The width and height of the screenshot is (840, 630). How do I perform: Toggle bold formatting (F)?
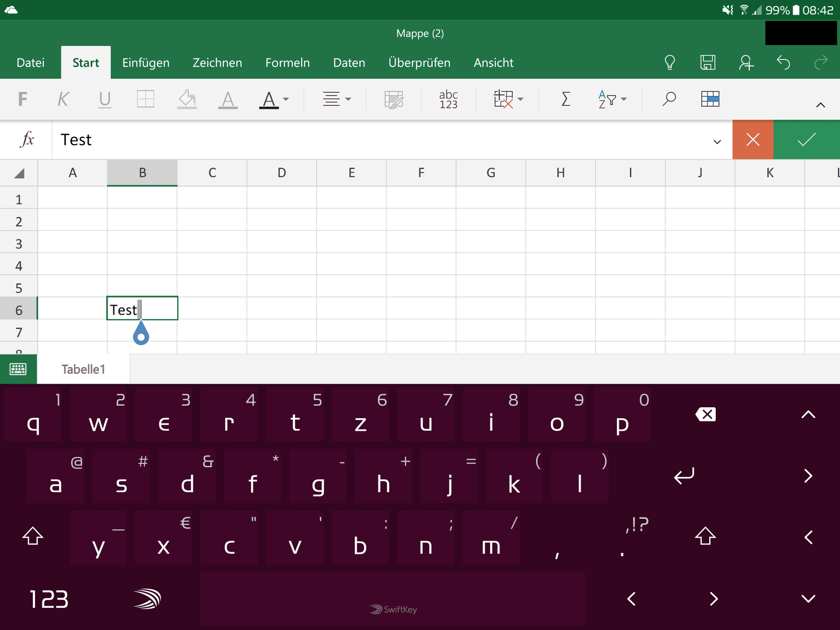click(23, 99)
